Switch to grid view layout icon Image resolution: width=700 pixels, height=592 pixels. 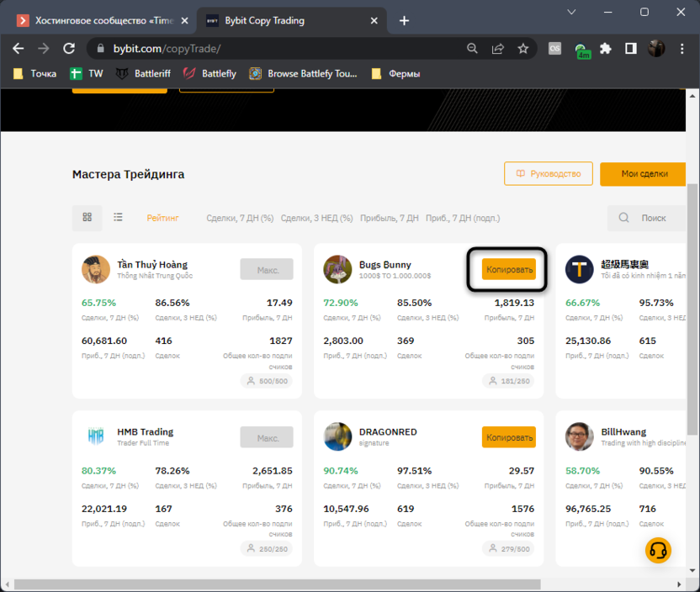[x=87, y=218]
